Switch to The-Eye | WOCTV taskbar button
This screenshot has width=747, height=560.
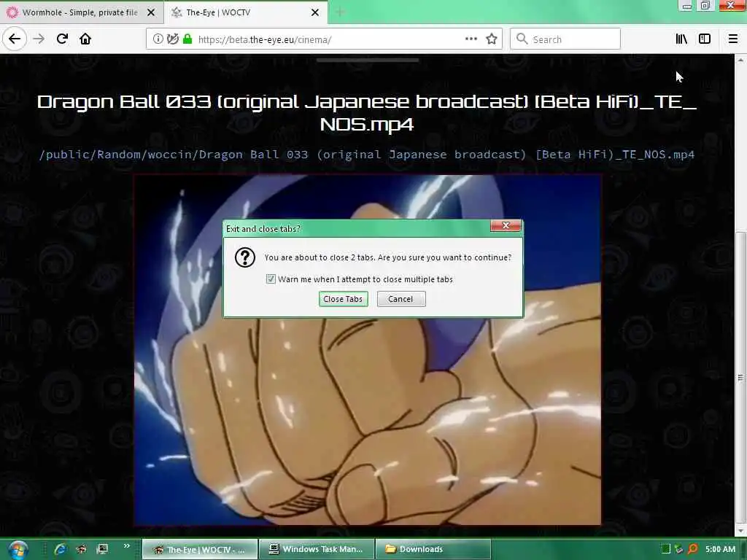(x=200, y=550)
